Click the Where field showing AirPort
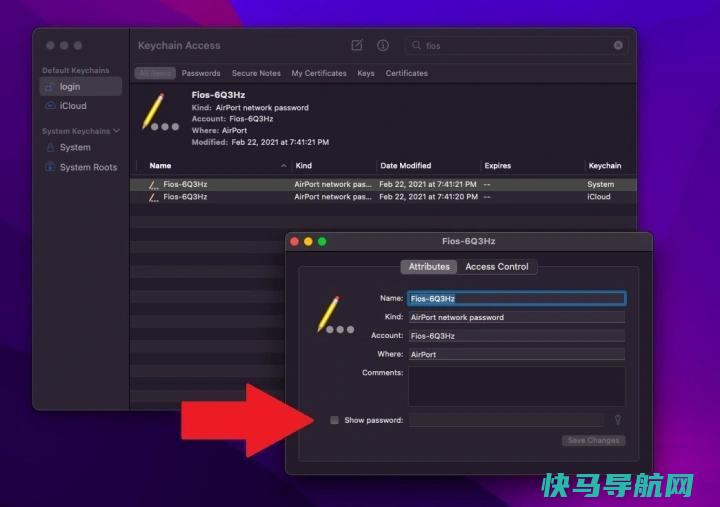Viewport: 720px width, 507px height. (517, 355)
